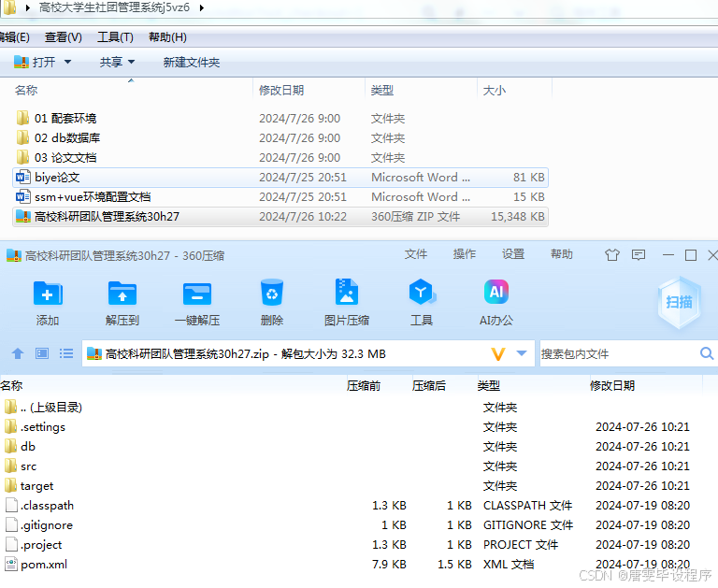Viewport: 718px width, 588px height.
Task: Sort archive list by 压缩后 column
Action: point(428,385)
